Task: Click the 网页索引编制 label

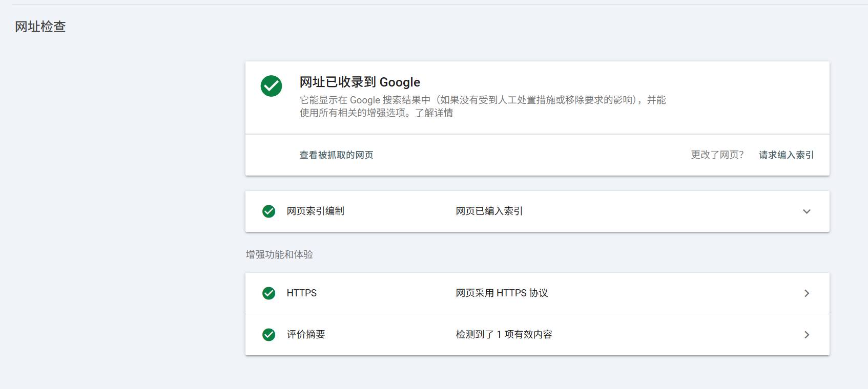Action: pyautogui.click(x=316, y=211)
